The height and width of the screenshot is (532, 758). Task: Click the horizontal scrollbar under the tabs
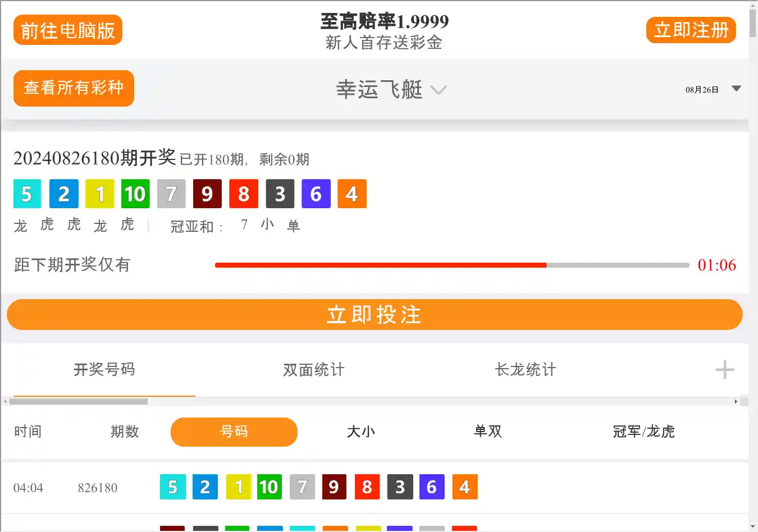tap(79, 401)
